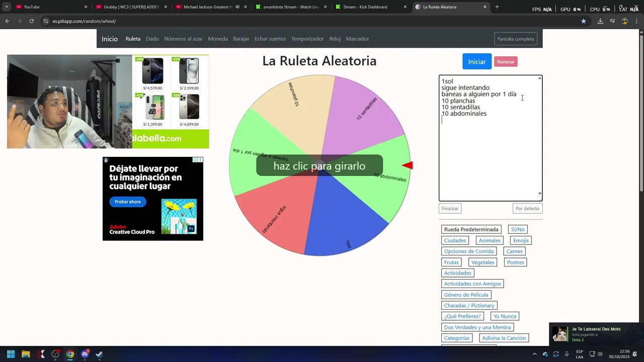Open Moneda in the navbar
This screenshot has width=644, height=362.
click(x=218, y=39)
